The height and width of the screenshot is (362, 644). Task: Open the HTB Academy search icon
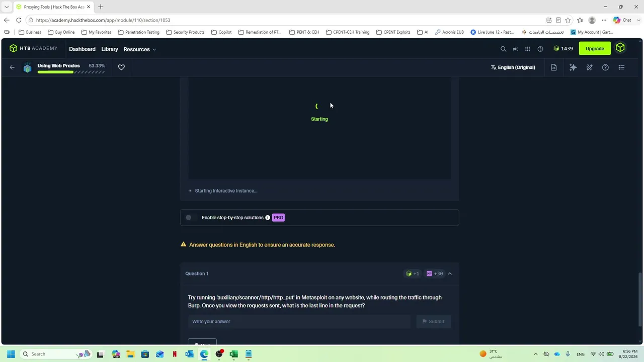[x=503, y=49]
